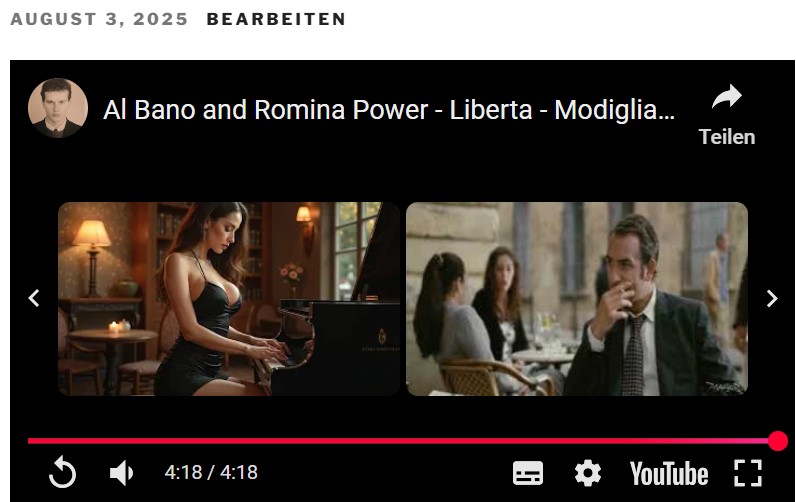Screen dimensions: 796x502
Task: Click the August 3, 2025 post date
Action: click(99, 19)
